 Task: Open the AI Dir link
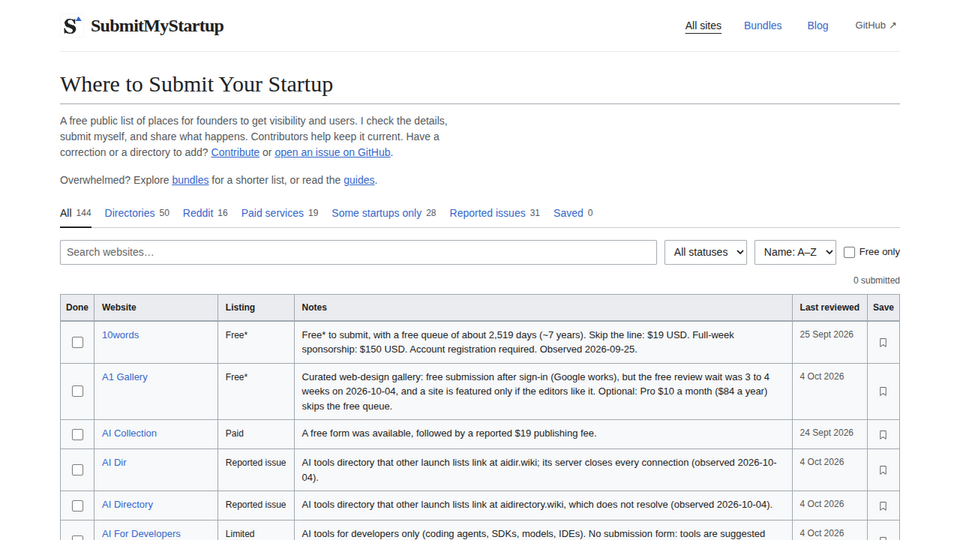click(114, 463)
